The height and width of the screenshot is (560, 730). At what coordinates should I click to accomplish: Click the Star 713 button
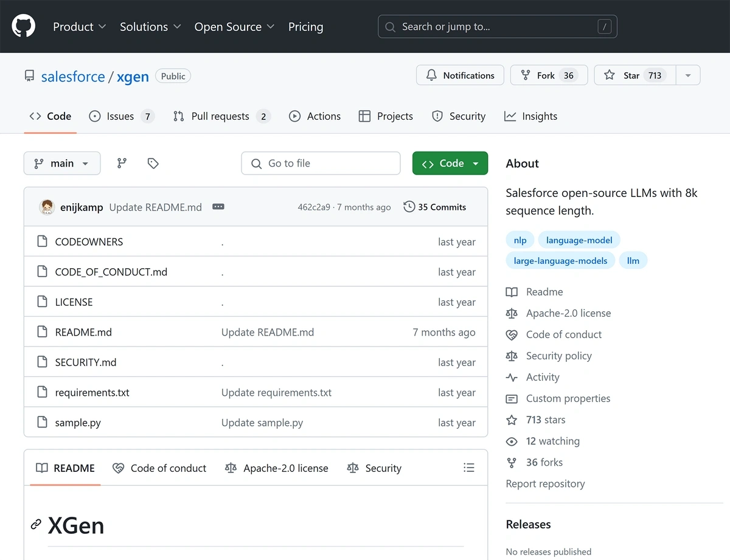coord(634,75)
